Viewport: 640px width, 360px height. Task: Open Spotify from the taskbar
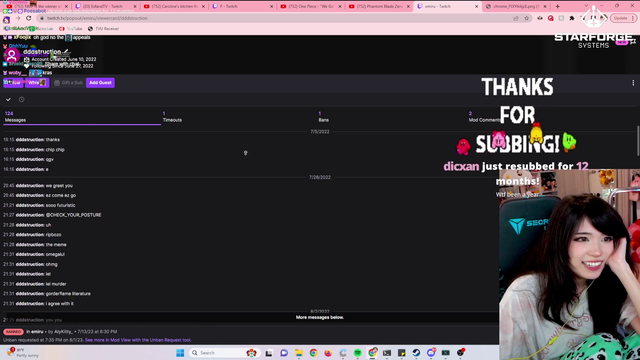358,353
